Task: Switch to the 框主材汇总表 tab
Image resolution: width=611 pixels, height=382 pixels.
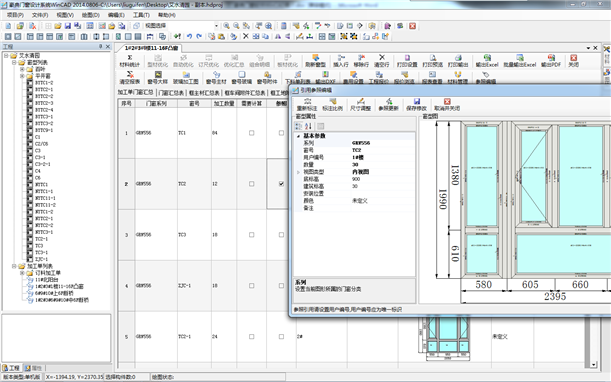Action: click(204, 93)
